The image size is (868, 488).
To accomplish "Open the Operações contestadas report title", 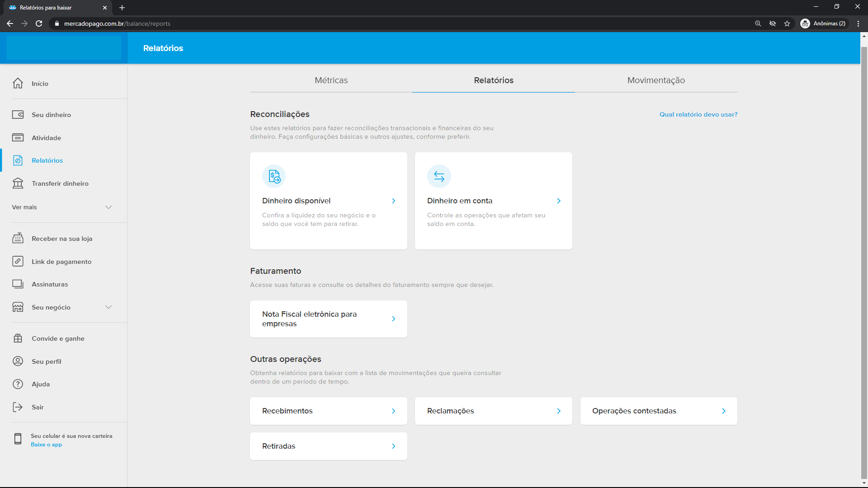I will (x=634, y=411).
